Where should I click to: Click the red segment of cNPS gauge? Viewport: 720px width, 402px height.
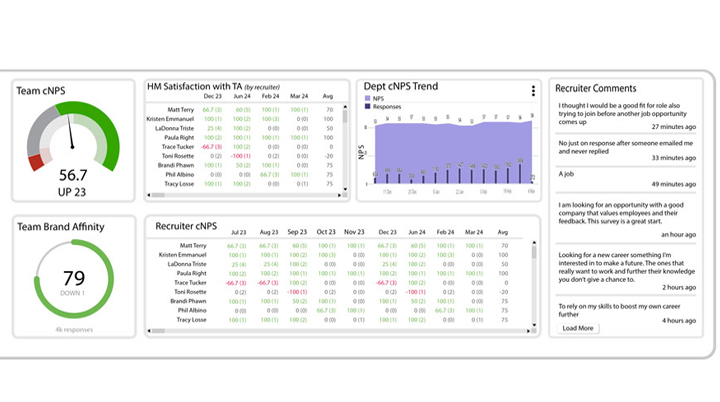(37, 160)
